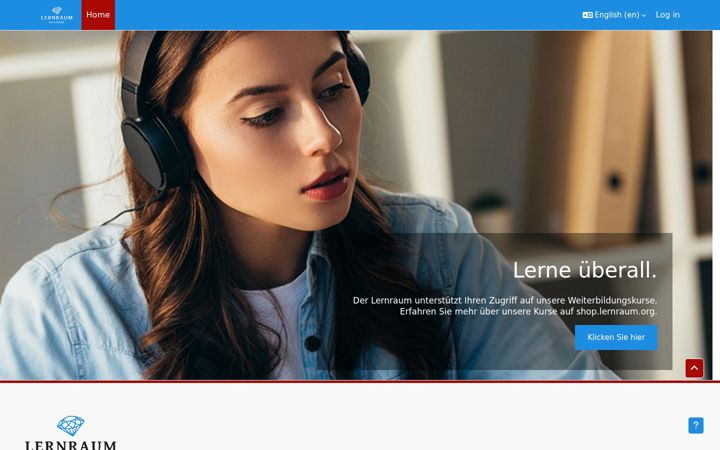720x450 pixels.
Task: Open the Home menu item
Action: pos(98,15)
